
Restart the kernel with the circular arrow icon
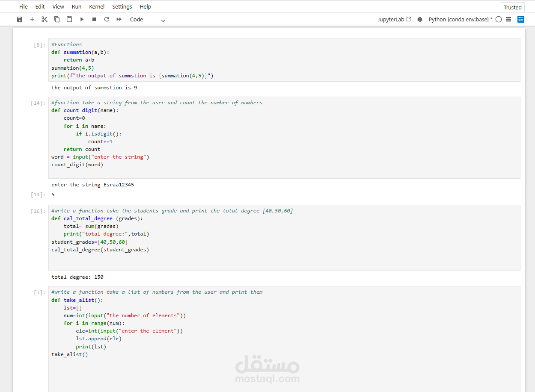click(x=107, y=19)
